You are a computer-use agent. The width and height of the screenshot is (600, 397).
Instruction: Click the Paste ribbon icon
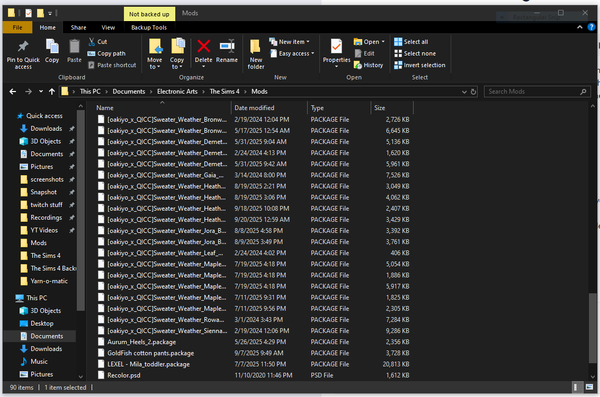click(x=74, y=47)
